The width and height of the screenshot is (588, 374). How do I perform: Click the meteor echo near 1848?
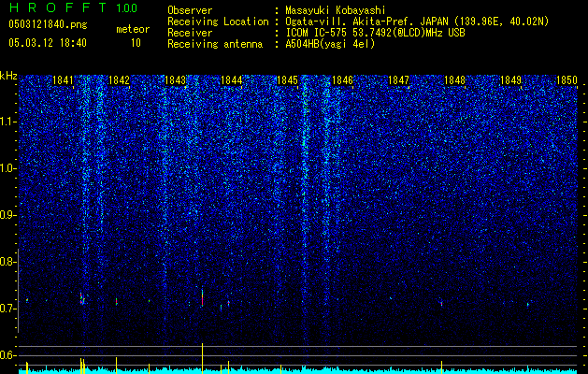point(442,303)
